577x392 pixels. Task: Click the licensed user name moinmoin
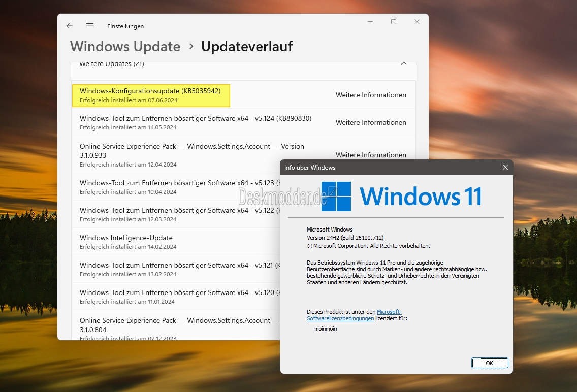[326, 329]
